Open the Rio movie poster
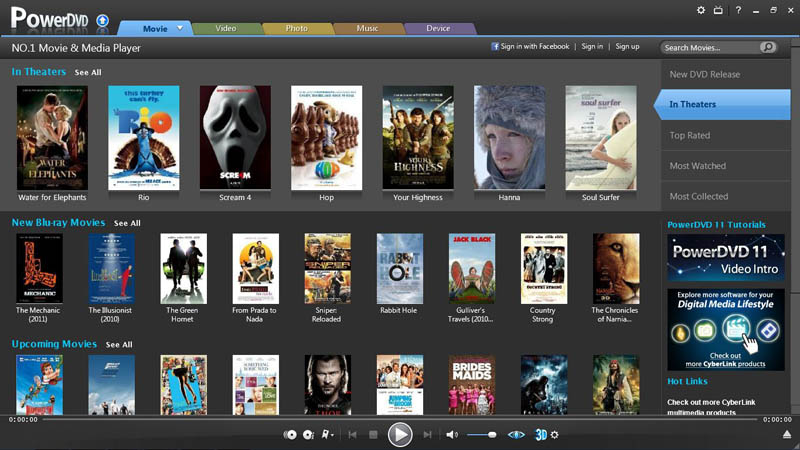Screen dimensions: 800x450 pos(143,138)
